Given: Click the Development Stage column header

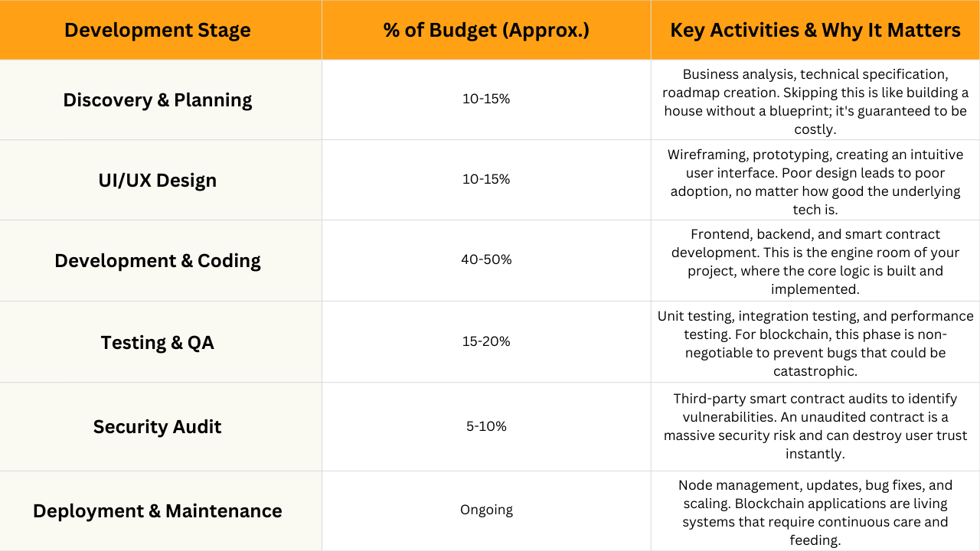Looking at the screenshot, I should click(158, 30).
